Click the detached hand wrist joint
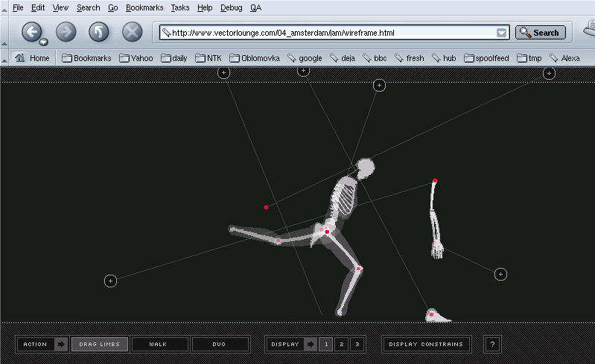 pos(433,243)
